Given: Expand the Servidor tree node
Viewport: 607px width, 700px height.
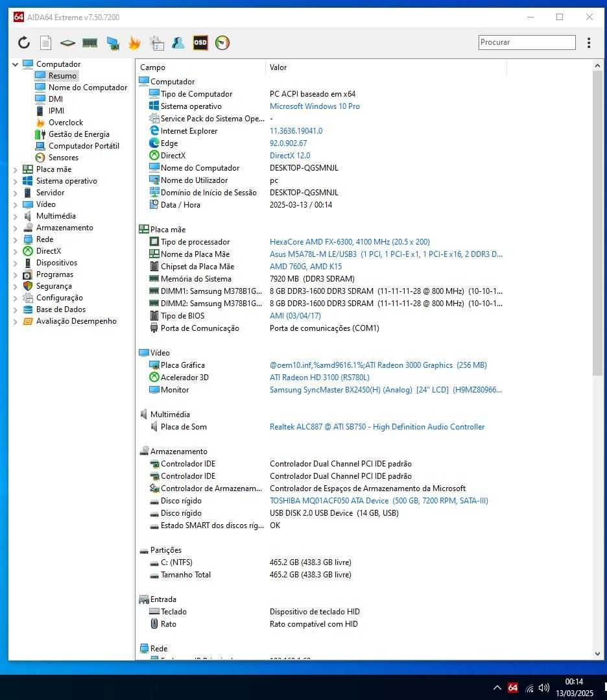Looking at the screenshot, I should (15, 193).
